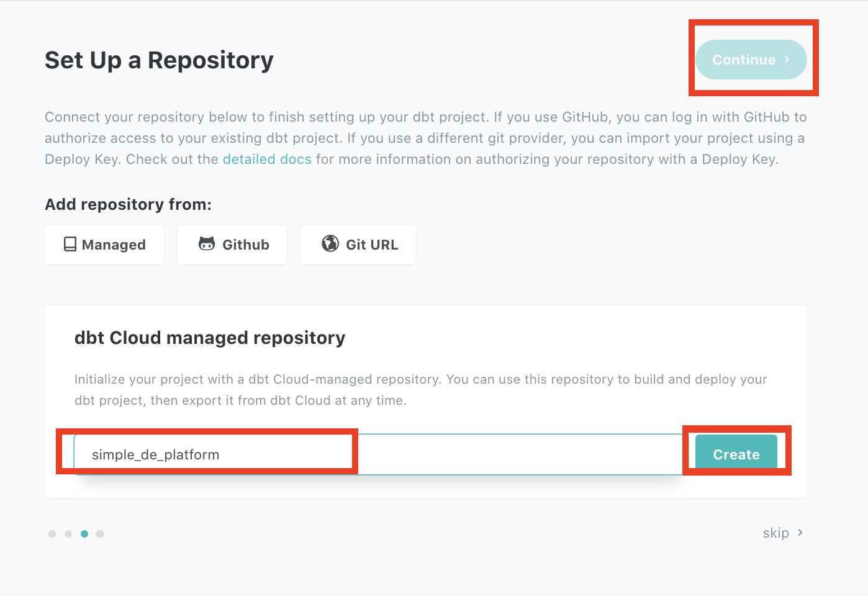Click the Add repository from label
Viewport: 868px width, 596px height.
(x=128, y=204)
